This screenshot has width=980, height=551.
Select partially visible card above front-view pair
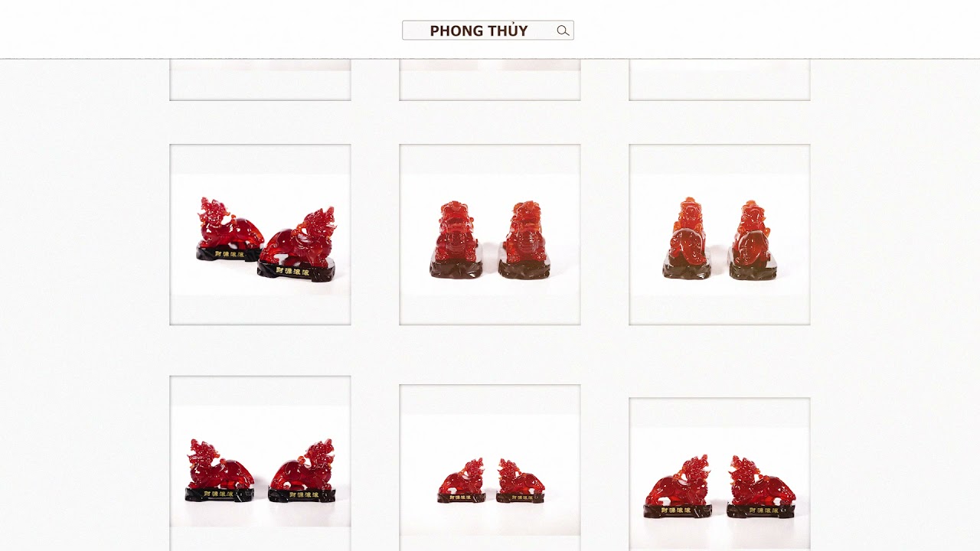pos(490,80)
